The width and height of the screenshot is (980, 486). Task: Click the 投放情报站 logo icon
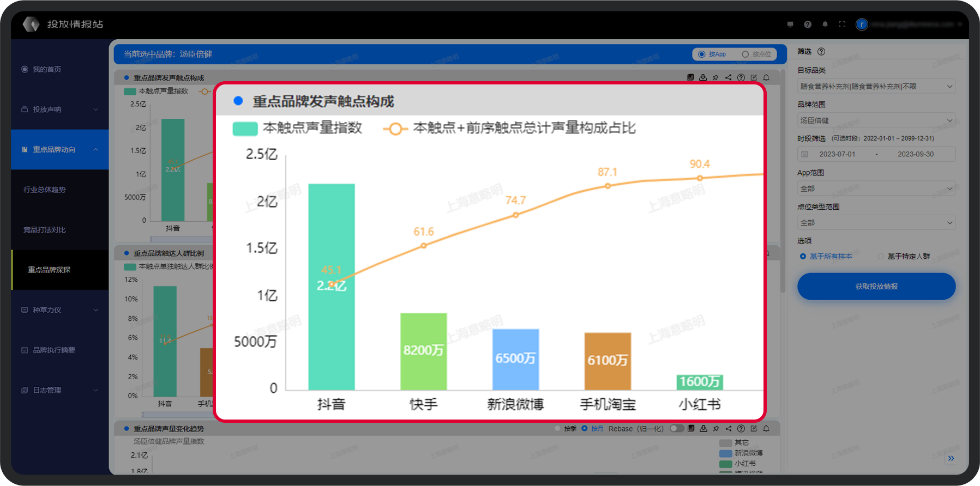[x=31, y=24]
